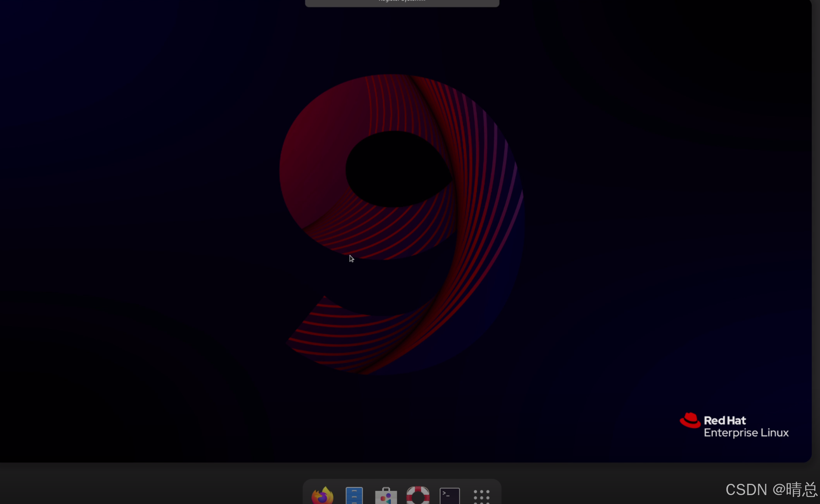Screen dimensions: 820x504
Task: Select the current workspace showing RHEL wallpaper
Action: tap(155, 233)
